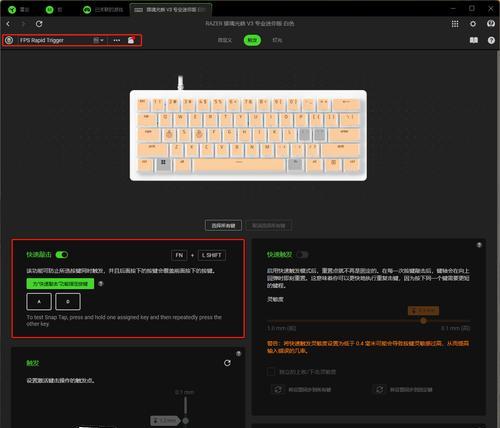Image resolution: width=500 pixels, height=428 pixels.
Task: Click the FN shortcut key box
Action: [x=179, y=255]
